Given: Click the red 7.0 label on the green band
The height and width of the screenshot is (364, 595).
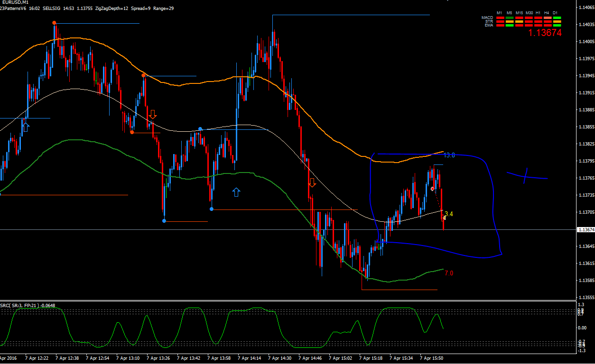Looking at the screenshot, I should click(449, 273).
